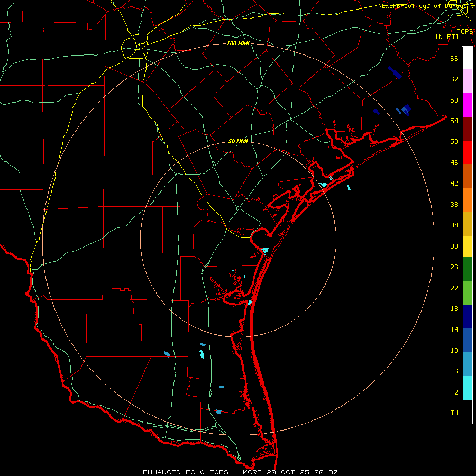Click the dark orange legend color band
This screenshot has height=476, width=476.
[467, 176]
